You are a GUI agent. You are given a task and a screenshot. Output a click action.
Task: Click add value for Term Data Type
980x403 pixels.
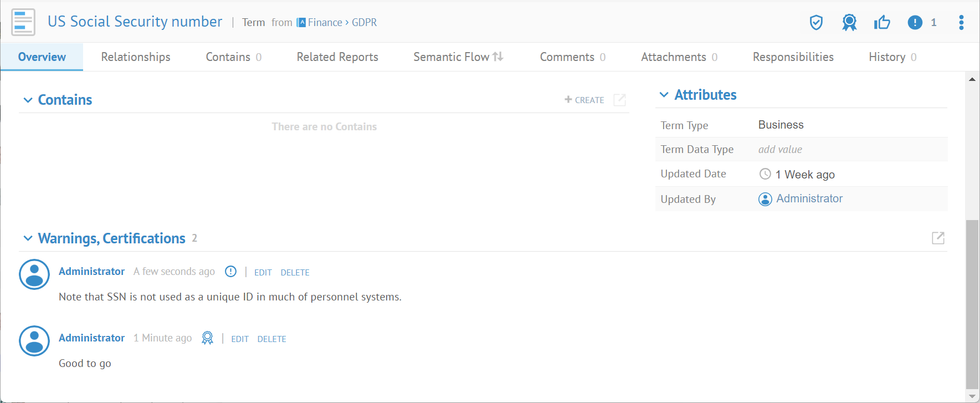point(780,149)
